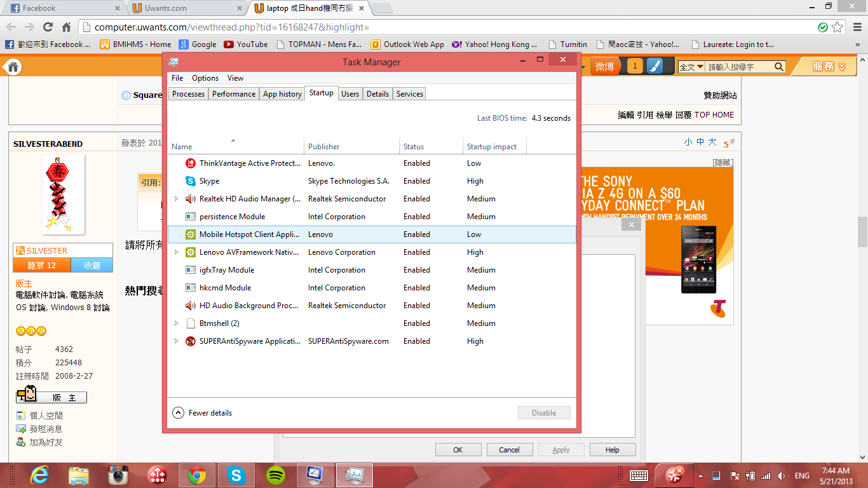Open the 個人空間 link
868x488 pixels.
point(46,416)
